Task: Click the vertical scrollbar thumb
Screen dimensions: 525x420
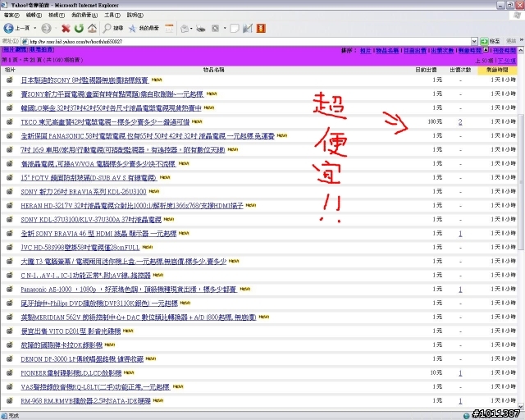Action: click(521, 181)
